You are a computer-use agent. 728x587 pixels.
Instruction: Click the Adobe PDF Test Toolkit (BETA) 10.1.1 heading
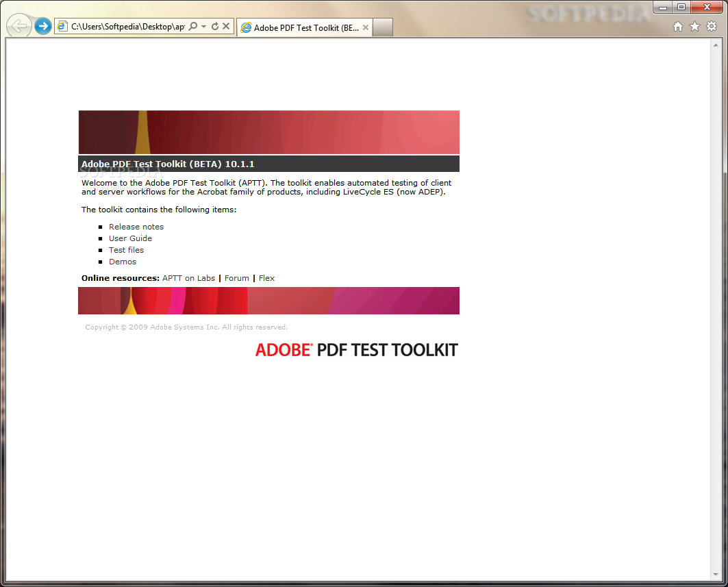tap(168, 164)
